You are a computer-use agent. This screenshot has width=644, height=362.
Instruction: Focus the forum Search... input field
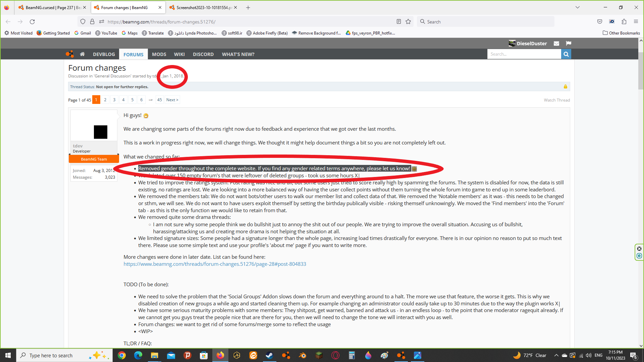click(x=524, y=54)
